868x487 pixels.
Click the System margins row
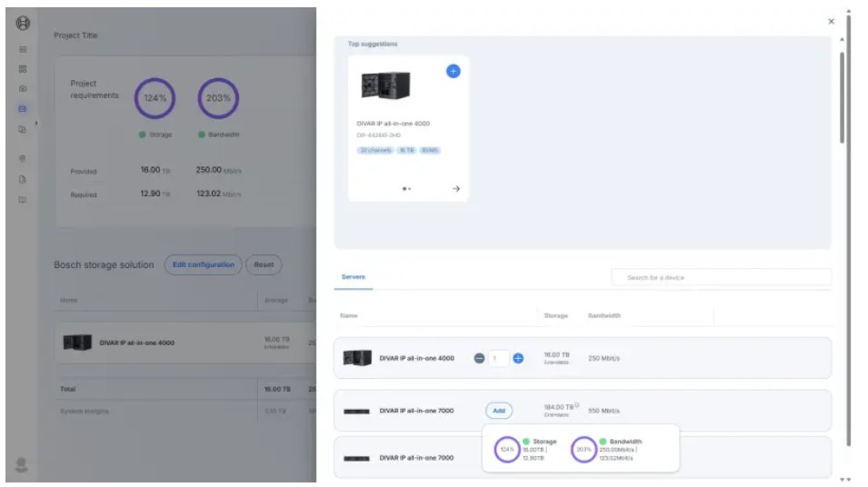coord(185,412)
